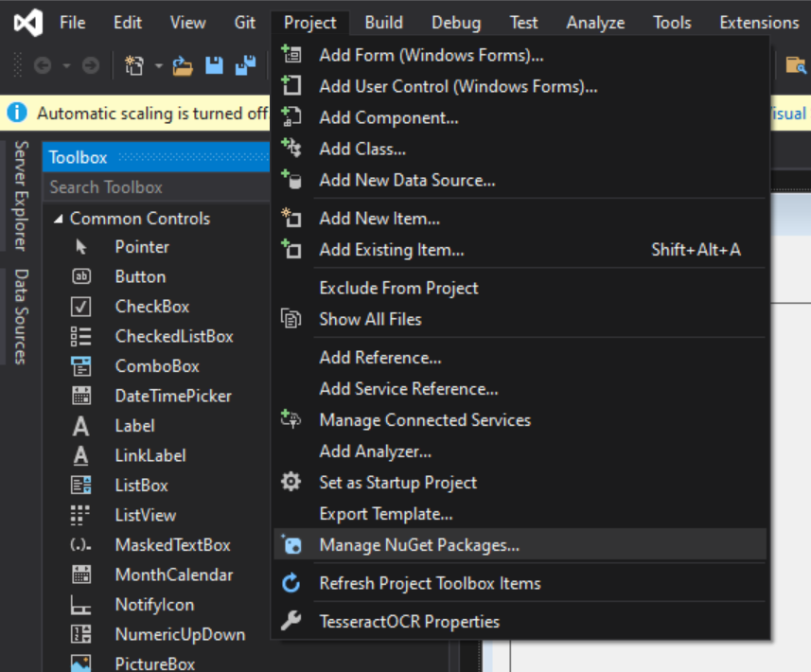Click the Find in Files icon
This screenshot has height=672, width=811.
[x=796, y=65]
